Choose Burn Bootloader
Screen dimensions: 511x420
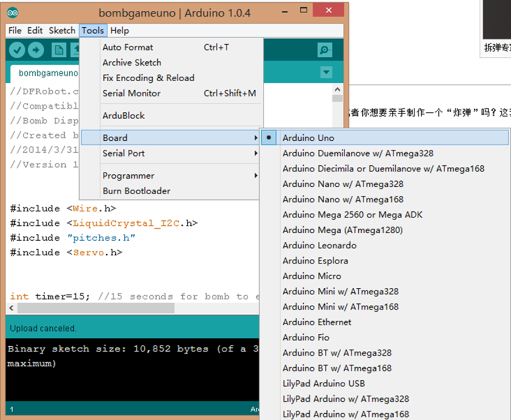tap(170, 191)
